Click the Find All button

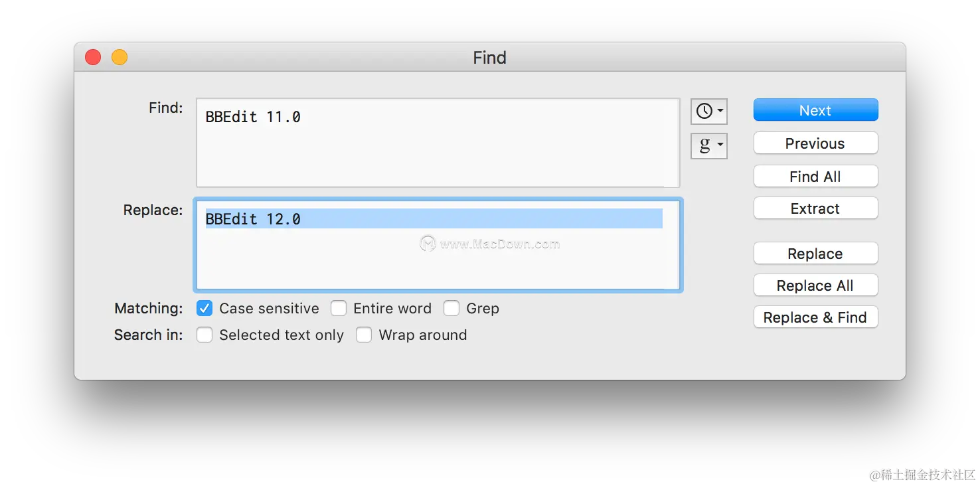pos(815,177)
